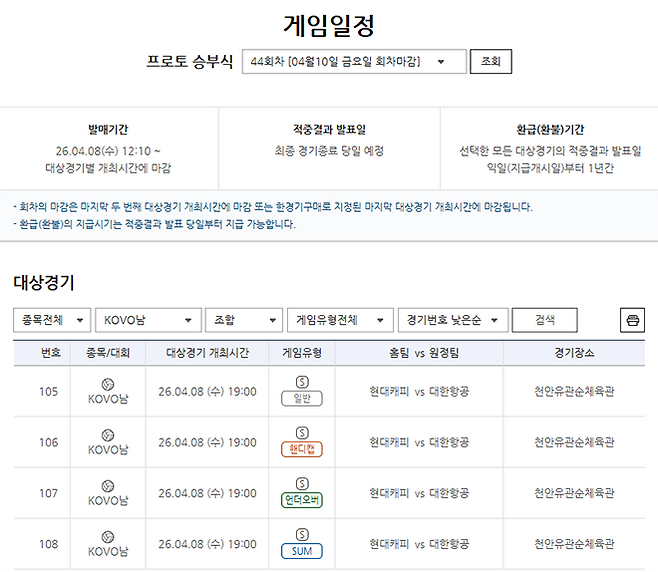Click the 번호 column header
Viewport: 658px width, 572px height.
(x=50, y=353)
